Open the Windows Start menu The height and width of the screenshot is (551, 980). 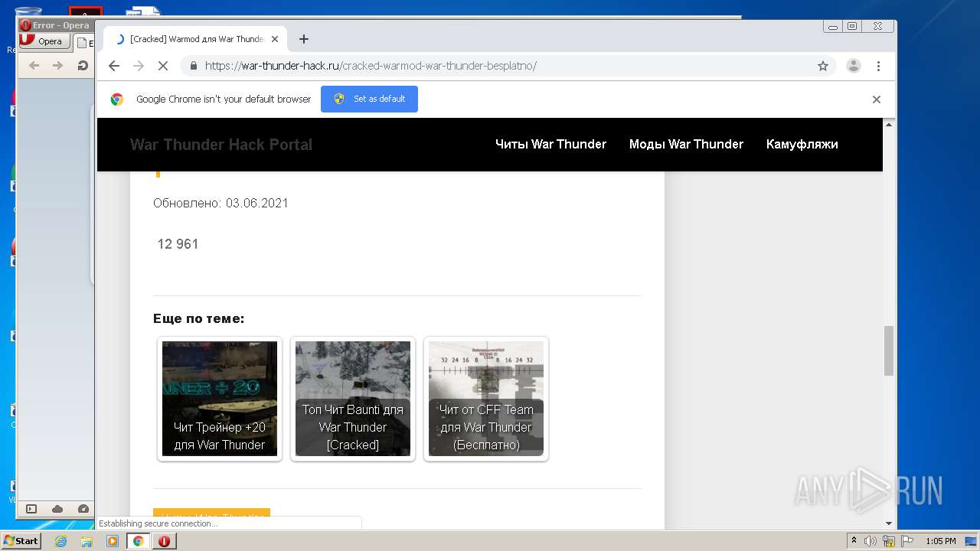tap(21, 540)
